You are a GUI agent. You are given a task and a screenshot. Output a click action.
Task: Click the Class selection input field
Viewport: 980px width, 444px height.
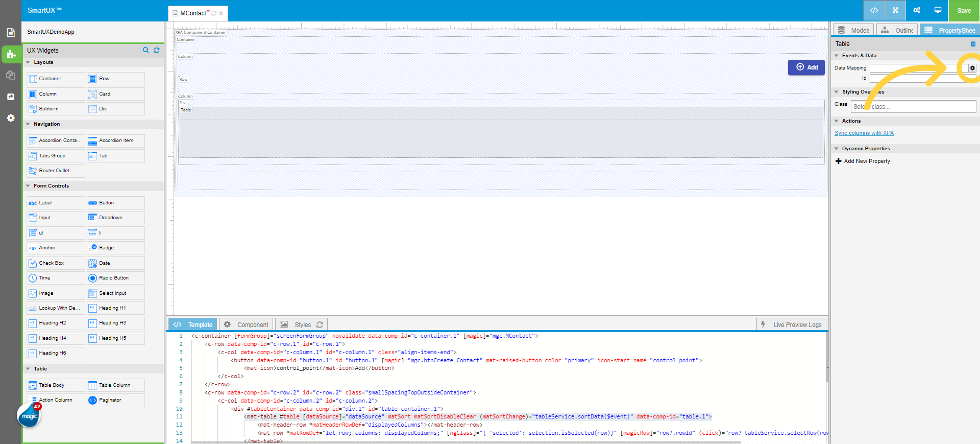coord(913,106)
